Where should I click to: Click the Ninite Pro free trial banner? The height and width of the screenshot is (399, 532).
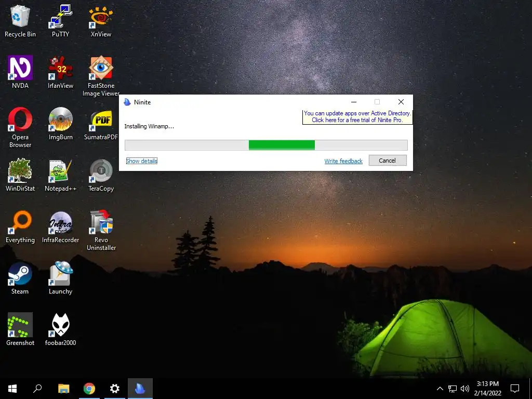pyautogui.click(x=357, y=117)
